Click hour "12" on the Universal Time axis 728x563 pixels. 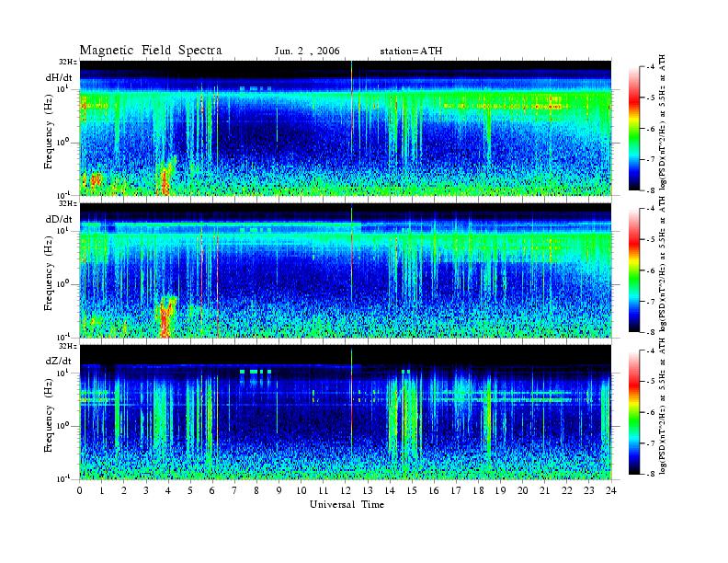click(346, 490)
